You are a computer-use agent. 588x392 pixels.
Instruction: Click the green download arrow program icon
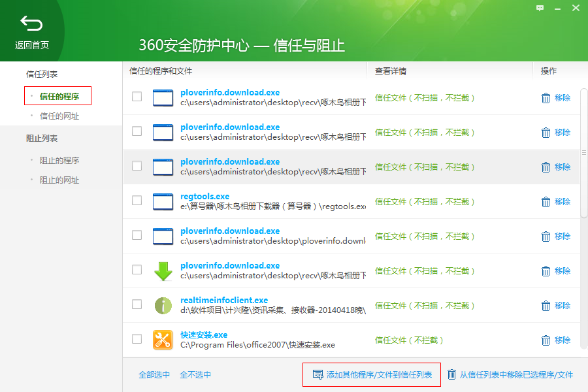click(x=163, y=271)
